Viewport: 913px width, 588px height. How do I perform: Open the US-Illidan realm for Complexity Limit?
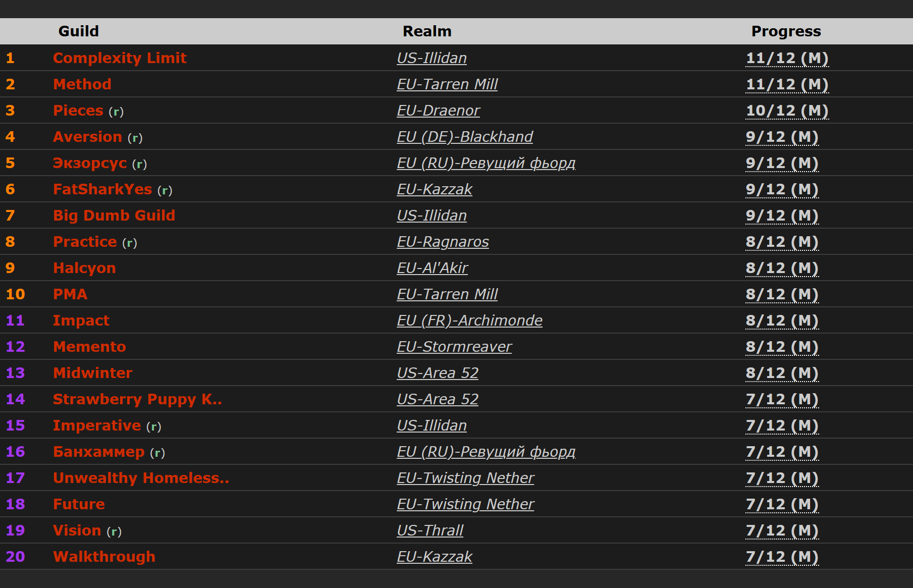(432, 58)
